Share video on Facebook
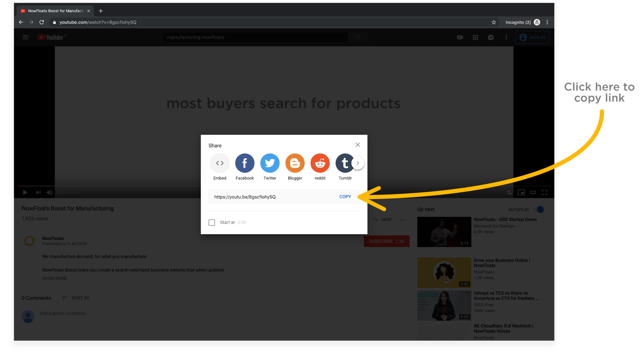This screenshot has width=644, height=351. click(245, 163)
